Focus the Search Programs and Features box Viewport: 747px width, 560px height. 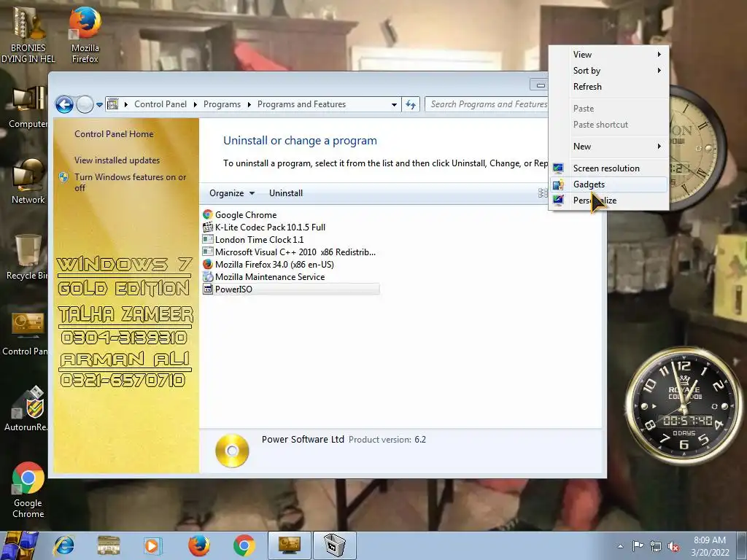coord(487,104)
